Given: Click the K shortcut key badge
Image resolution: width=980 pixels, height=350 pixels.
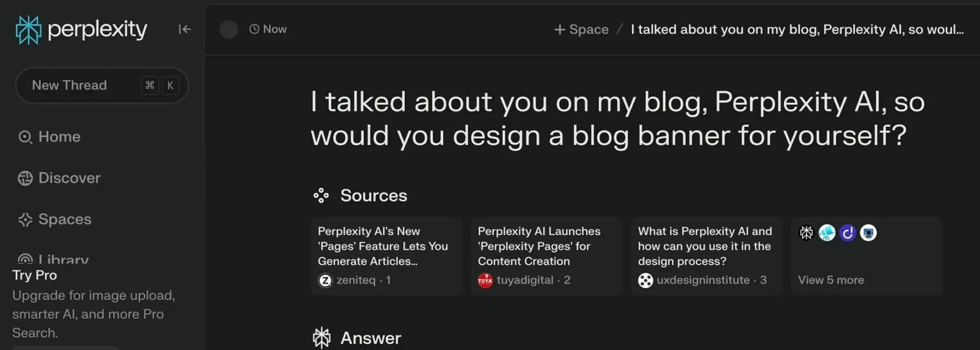Looking at the screenshot, I should point(170,85).
